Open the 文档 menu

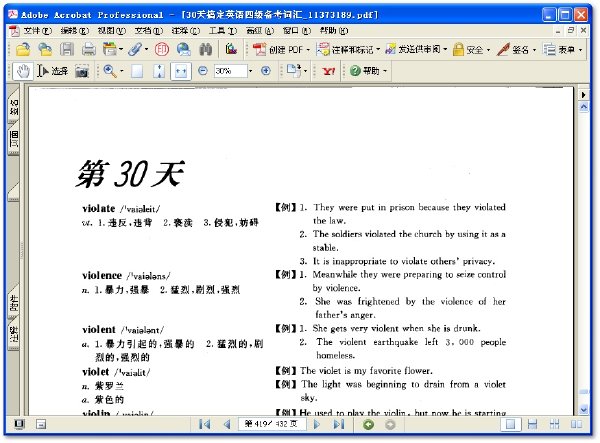tap(149, 31)
